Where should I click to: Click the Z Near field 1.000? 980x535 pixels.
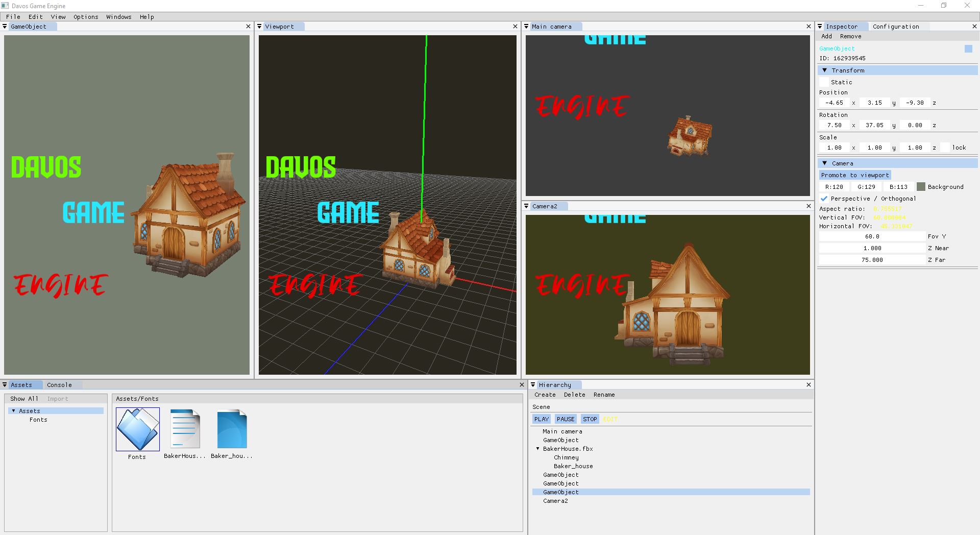point(872,248)
